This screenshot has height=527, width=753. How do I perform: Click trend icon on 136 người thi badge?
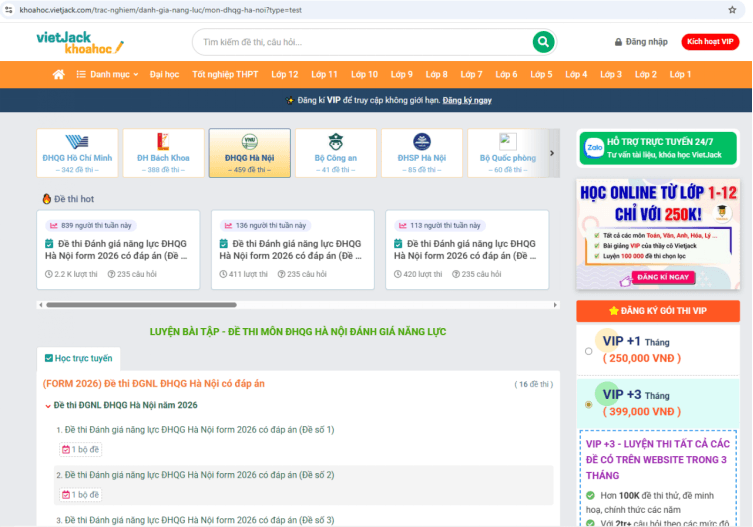point(228,225)
